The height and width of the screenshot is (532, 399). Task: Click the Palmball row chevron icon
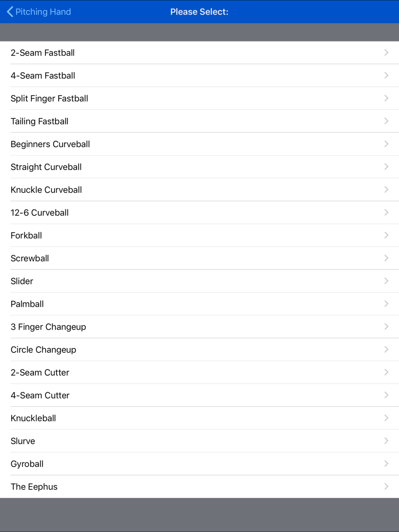[386, 303]
